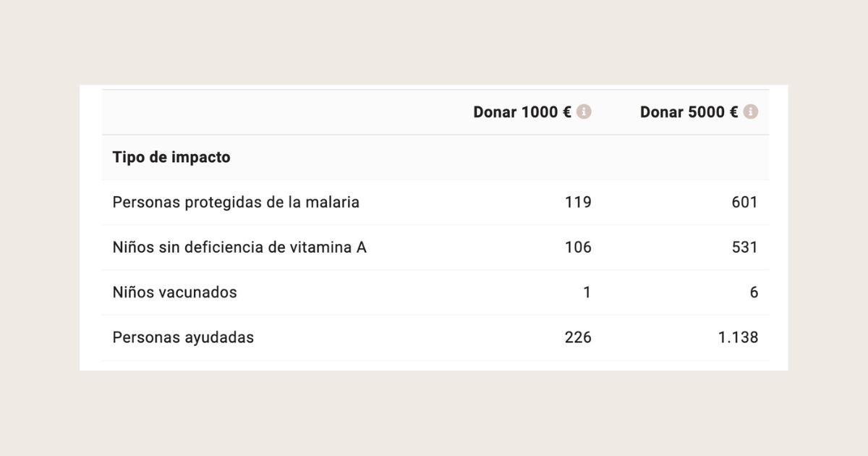Click Niños sin deficiencia de vitamina A label

point(239,248)
